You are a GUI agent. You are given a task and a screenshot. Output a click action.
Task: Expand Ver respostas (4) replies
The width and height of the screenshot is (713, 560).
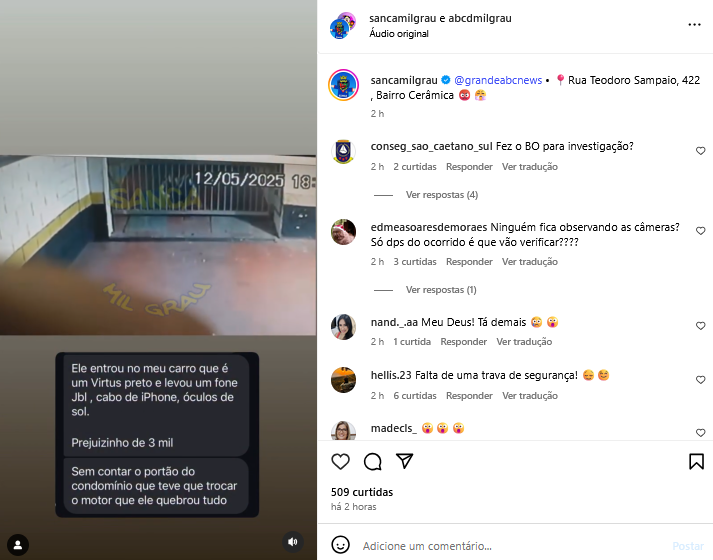click(442, 195)
